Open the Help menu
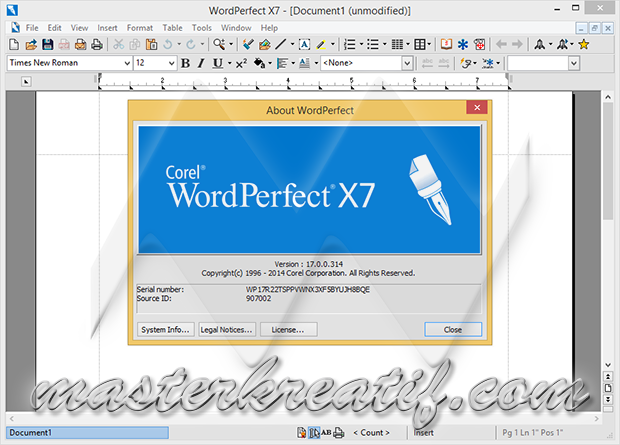Viewport: 620px width, 445px height. click(269, 28)
